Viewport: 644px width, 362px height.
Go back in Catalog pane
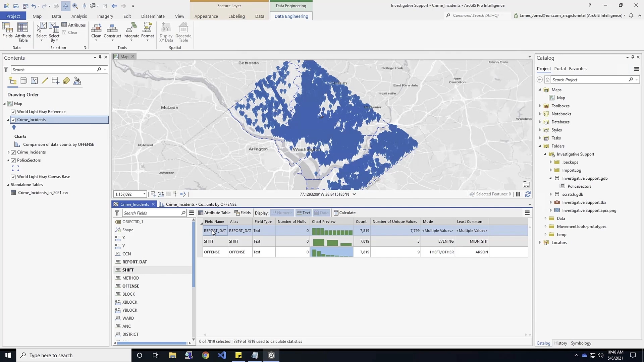[x=539, y=80]
